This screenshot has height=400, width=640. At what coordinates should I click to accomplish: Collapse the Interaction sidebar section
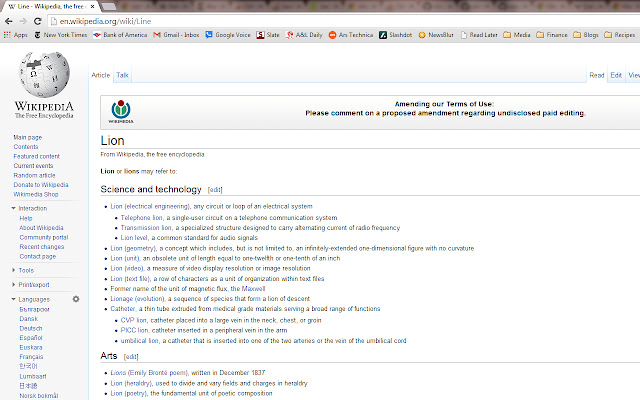13,208
